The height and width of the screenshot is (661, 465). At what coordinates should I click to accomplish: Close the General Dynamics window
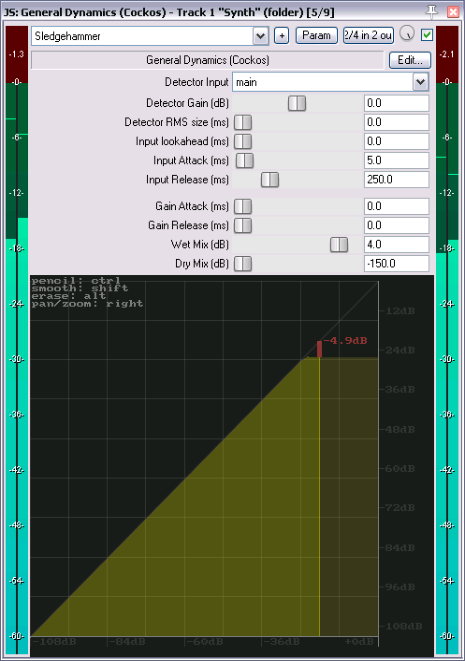[453, 12]
